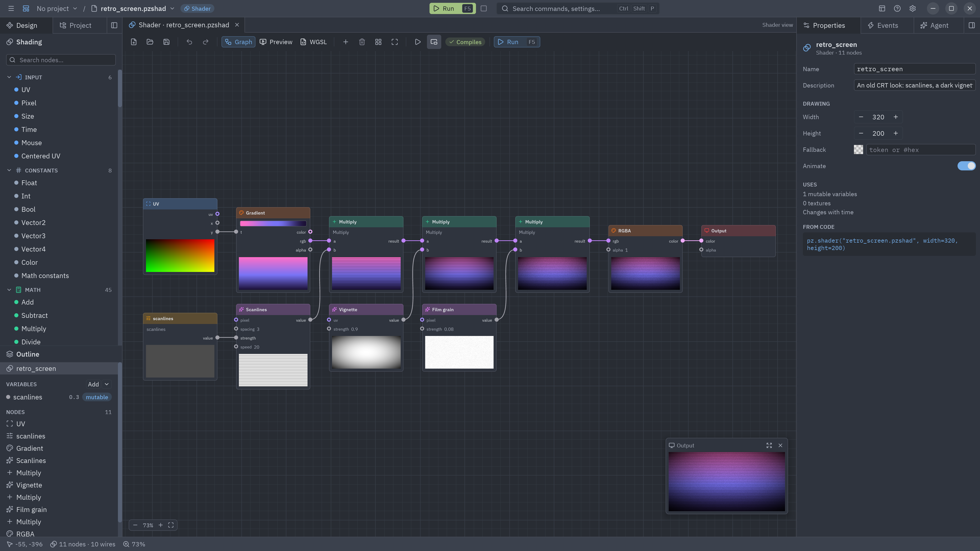Redo the graph change

click(205, 42)
